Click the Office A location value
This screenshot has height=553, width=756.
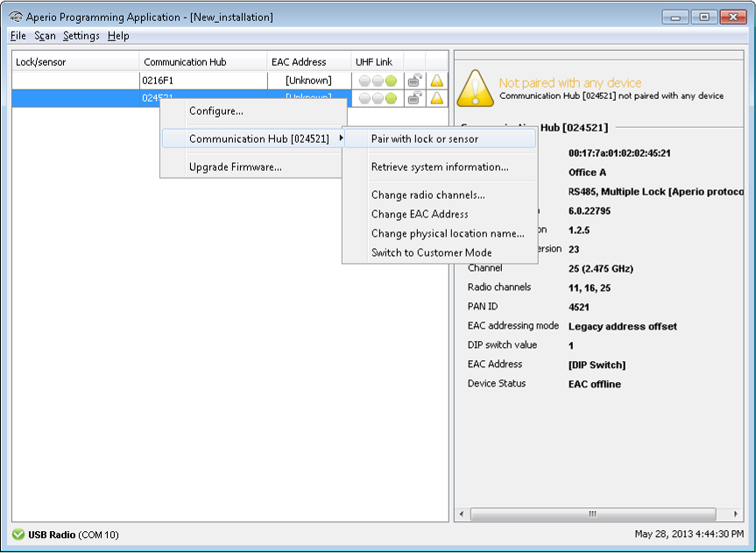[587, 173]
